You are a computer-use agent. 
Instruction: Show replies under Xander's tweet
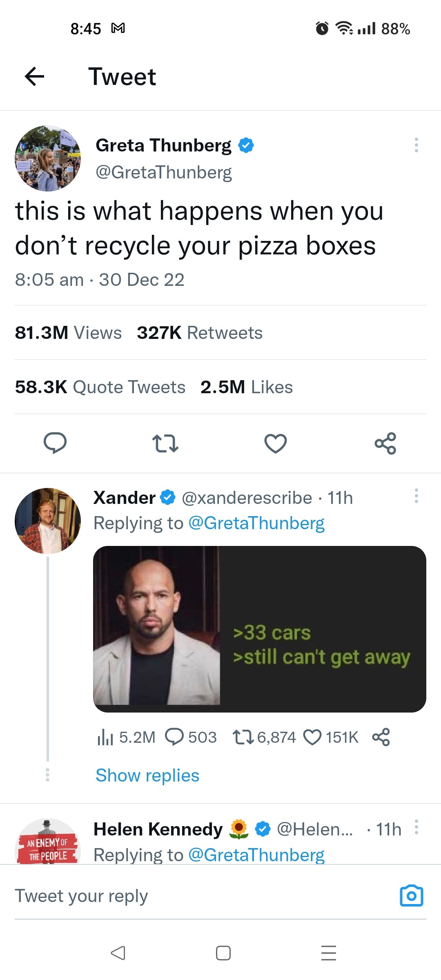coord(147,775)
